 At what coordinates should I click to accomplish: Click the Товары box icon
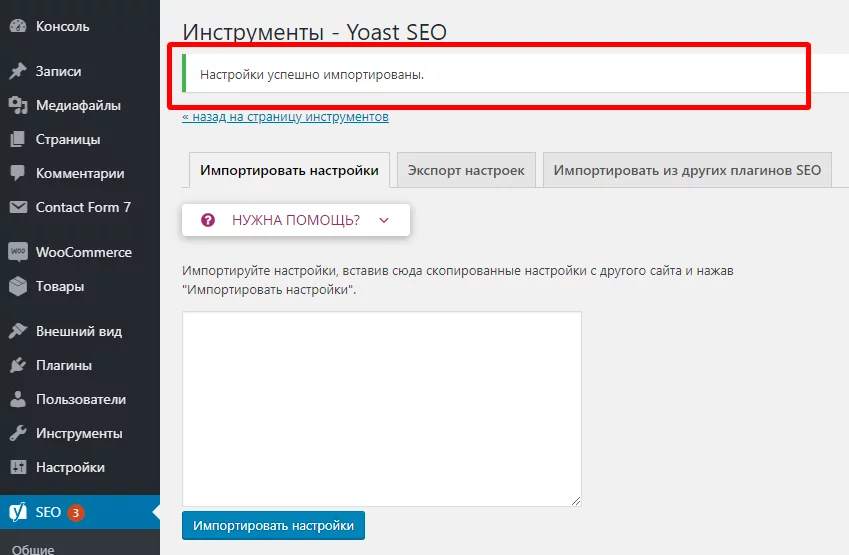(18, 286)
